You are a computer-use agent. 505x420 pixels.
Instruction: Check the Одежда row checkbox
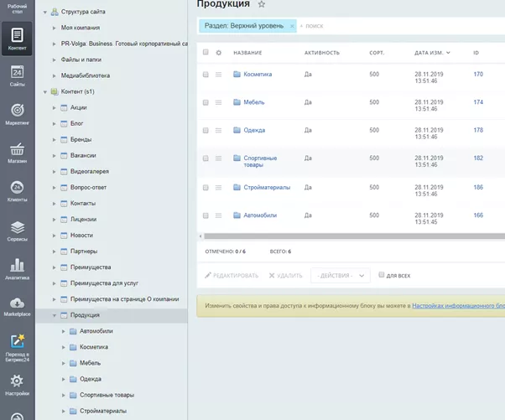(206, 130)
